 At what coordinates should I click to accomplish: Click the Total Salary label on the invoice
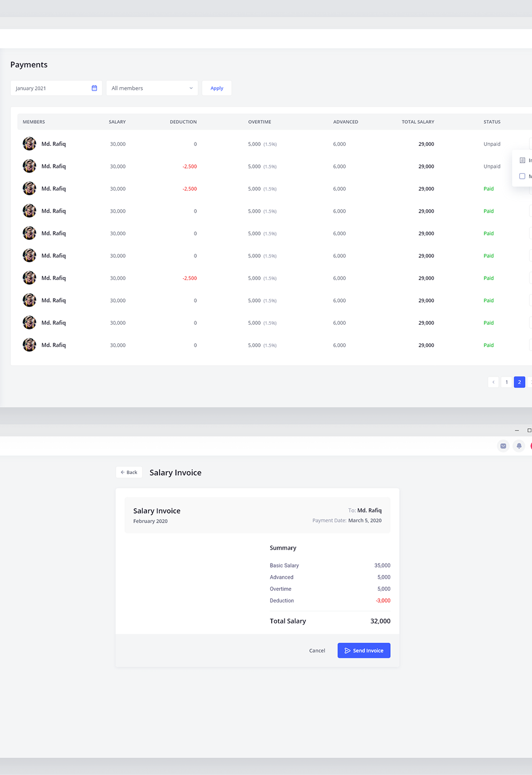tap(287, 621)
